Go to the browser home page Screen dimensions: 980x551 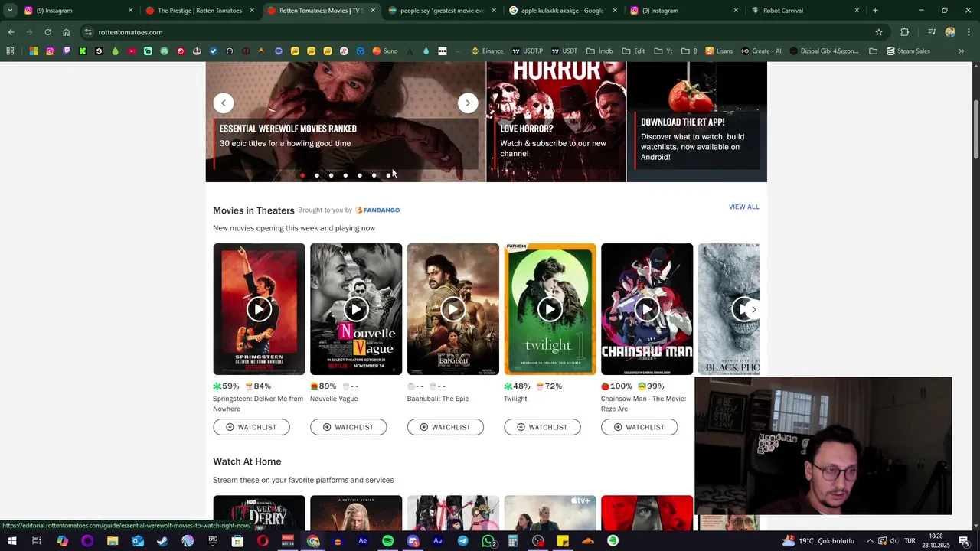point(66,32)
